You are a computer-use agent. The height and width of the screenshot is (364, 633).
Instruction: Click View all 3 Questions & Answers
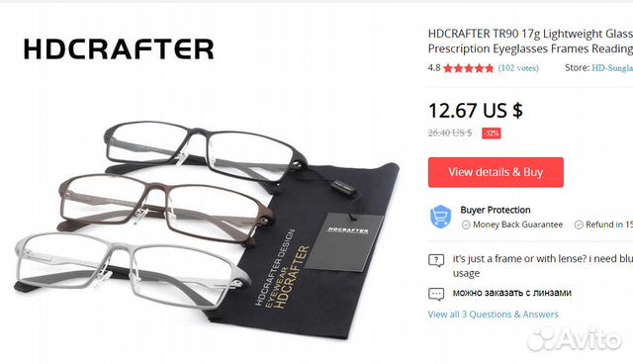point(493,315)
